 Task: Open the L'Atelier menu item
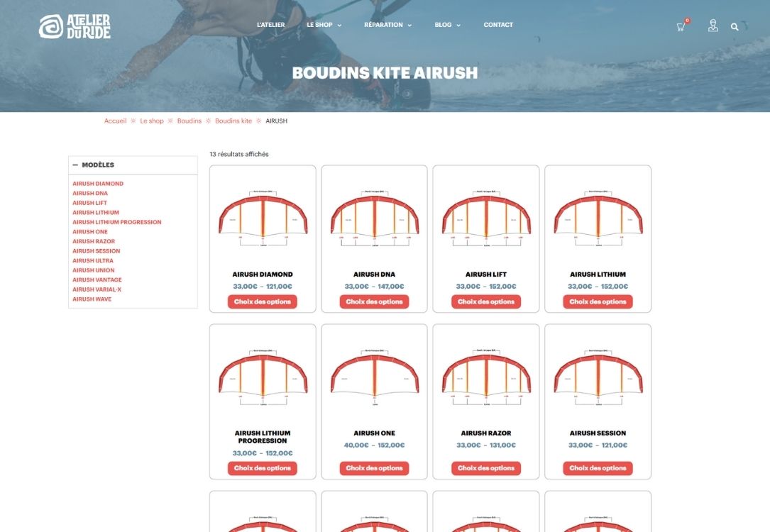(270, 25)
